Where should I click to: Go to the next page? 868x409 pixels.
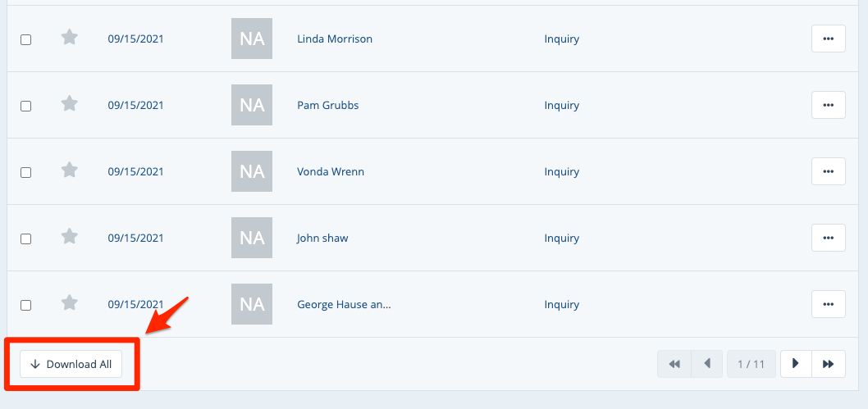click(796, 364)
